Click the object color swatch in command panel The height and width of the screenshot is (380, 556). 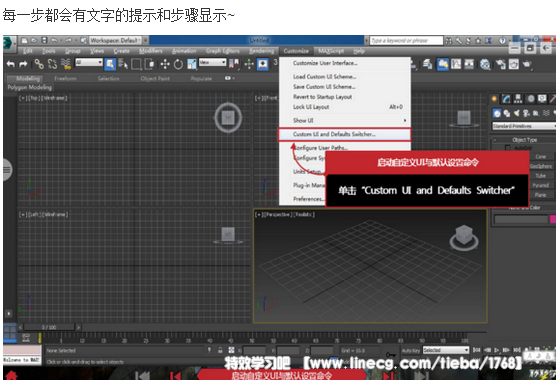pos(552,219)
